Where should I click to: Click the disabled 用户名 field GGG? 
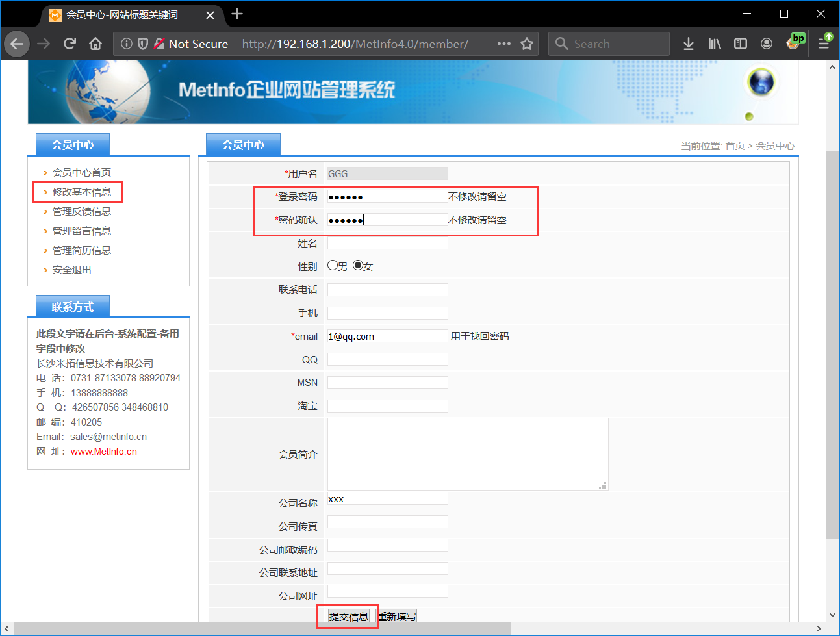point(387,173)
